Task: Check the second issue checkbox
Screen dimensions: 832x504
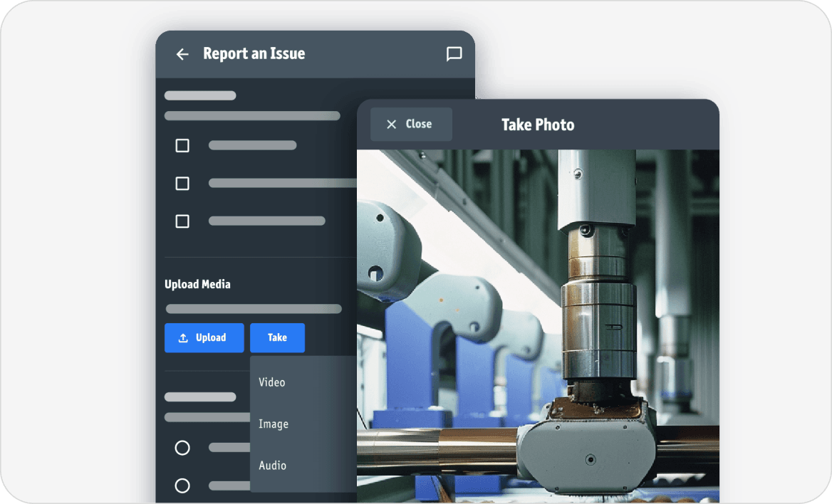Action: click(182, 183)
